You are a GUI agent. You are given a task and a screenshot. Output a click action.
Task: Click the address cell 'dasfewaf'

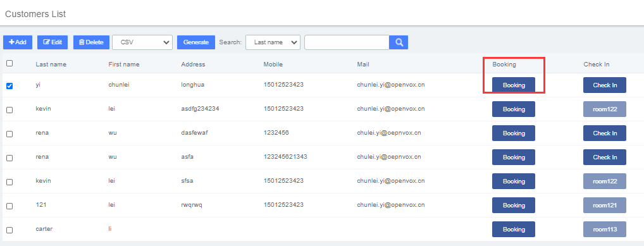pos(195,133)
